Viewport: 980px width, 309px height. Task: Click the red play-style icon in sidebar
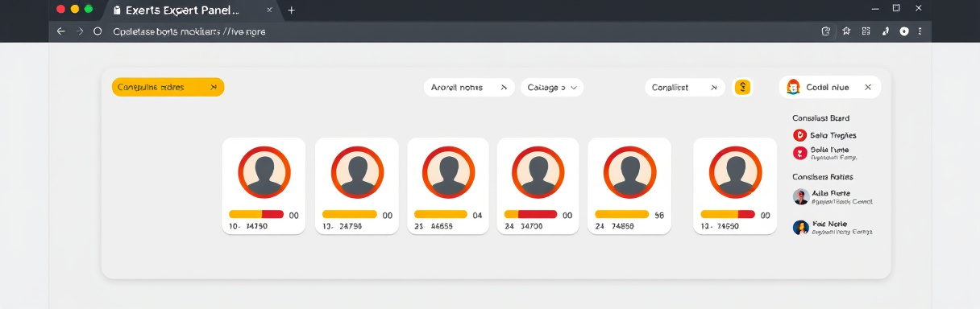click(799, 135)
